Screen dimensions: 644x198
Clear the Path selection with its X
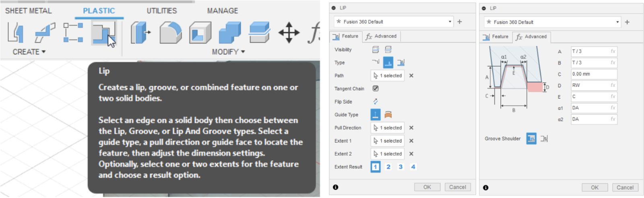pos(411,76)
